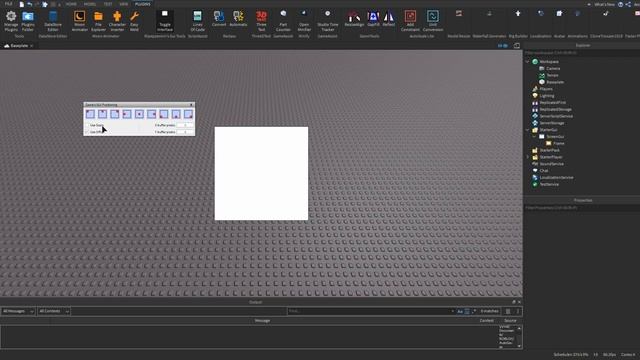Image resolution: width=640 pixels, height=360 pixels.
Task: Toggle the Use Offset checkbox
Action: (x=87, y=132)
